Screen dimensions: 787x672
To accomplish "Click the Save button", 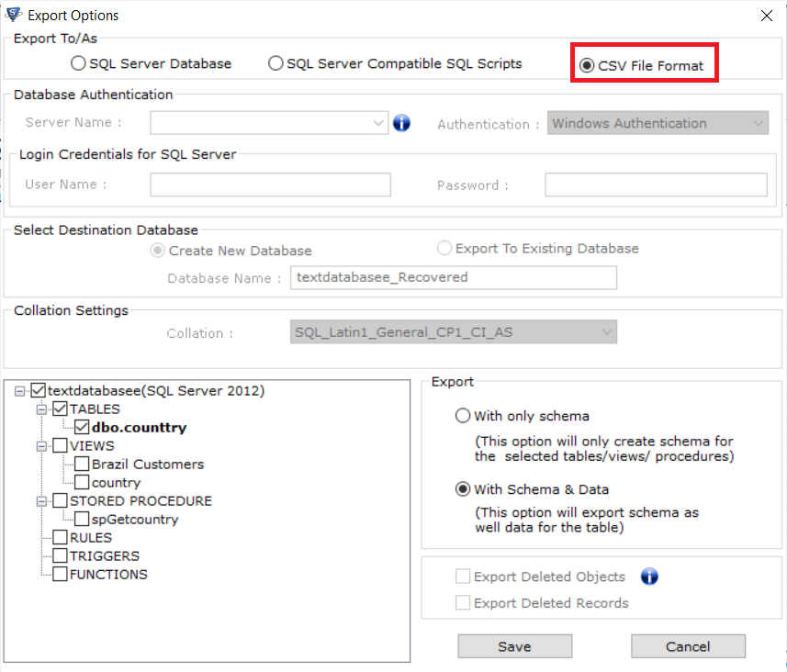I will pyautogui.click(x=514, y=645).
